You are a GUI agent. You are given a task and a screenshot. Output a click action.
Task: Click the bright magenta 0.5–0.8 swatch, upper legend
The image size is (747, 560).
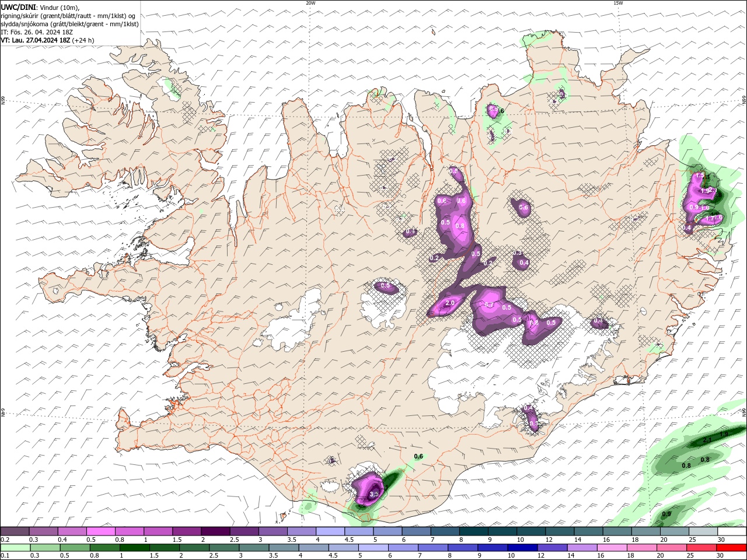coord(100,531)
